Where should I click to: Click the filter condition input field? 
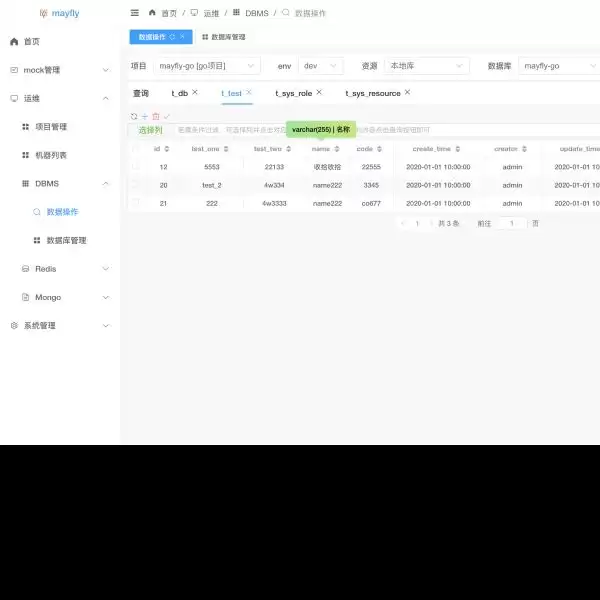pyautogui.click(x=386, y=130)
